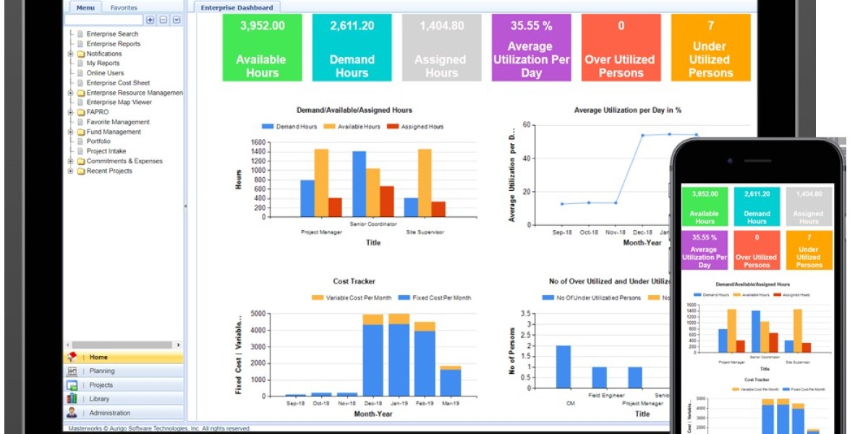Switch to the Menu tab
Screen dimensions: 868x434
(x=85, y=8)
